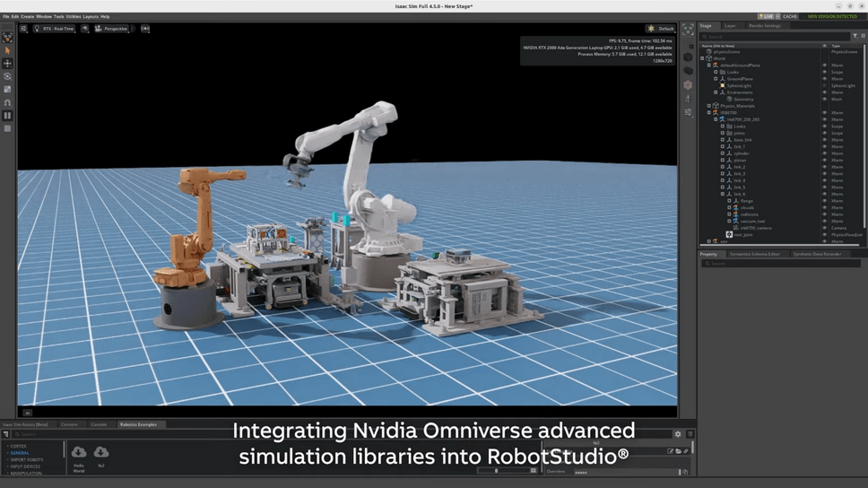Click the dark cube icon in side toolbar
This screenshot has width=868, height=488.
click(688, 57)
